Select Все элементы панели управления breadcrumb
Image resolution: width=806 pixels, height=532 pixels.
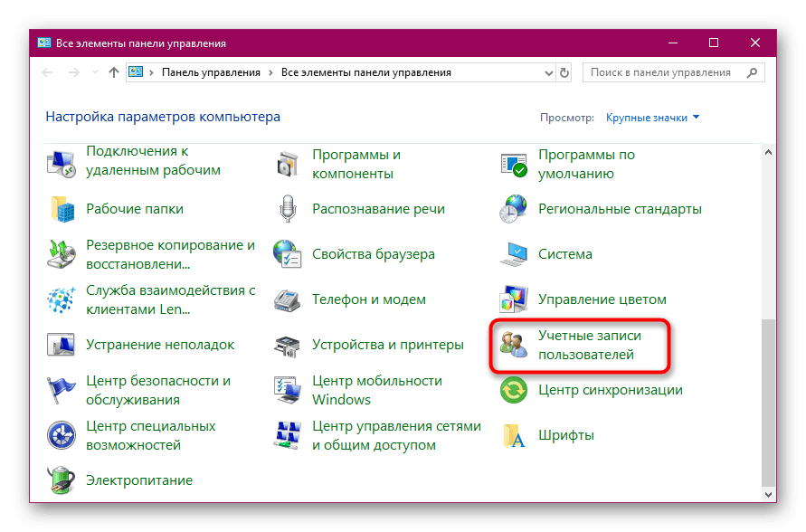(366, 73)
